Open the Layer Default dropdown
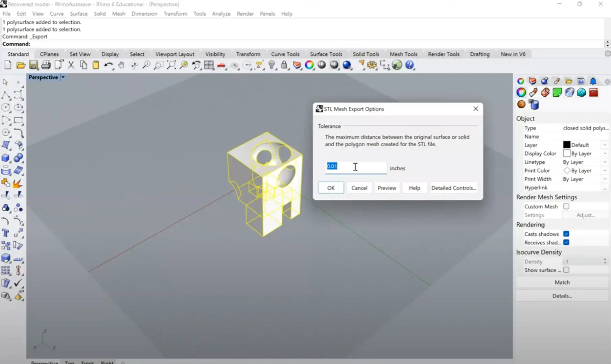The width and height of the screenshot is (611, 364). click(x=605, y=145)
